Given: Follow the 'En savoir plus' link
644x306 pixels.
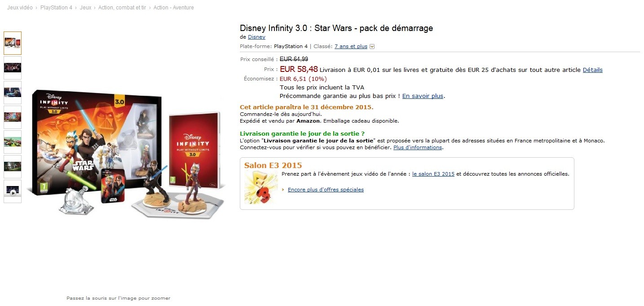Looking at the screenshot, I should click(423, 96).
